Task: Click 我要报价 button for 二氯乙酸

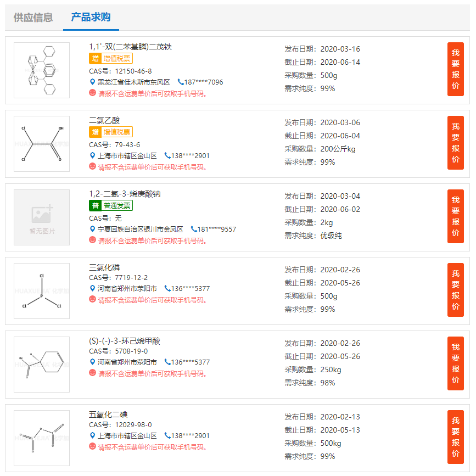Action: coord(455,143)
